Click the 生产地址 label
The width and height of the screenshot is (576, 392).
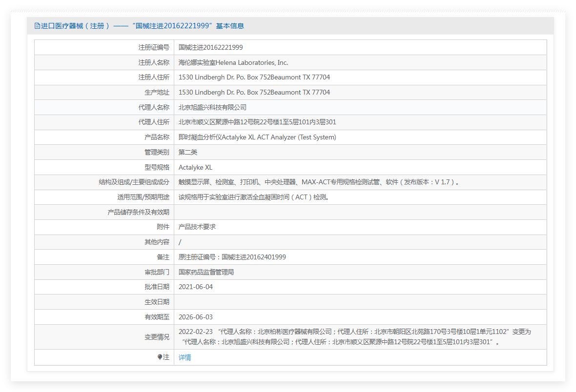pyautogui.click(x=157, y=92)
